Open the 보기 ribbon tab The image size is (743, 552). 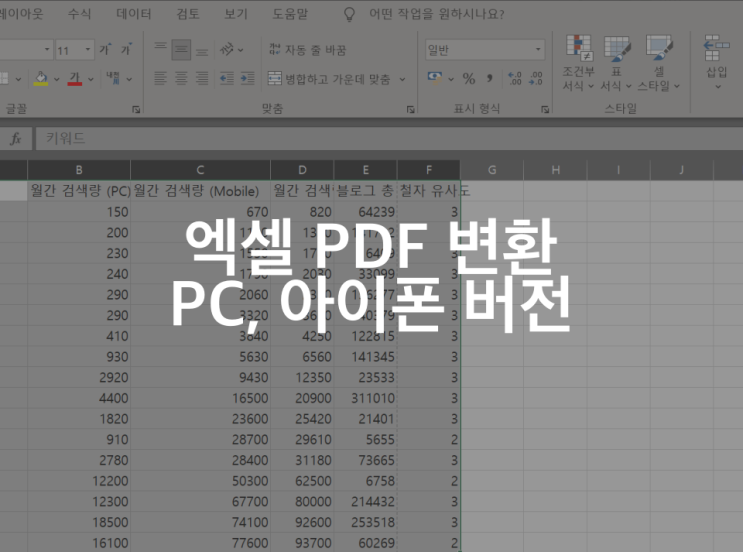pyautogui.click(x=236, y=14)
